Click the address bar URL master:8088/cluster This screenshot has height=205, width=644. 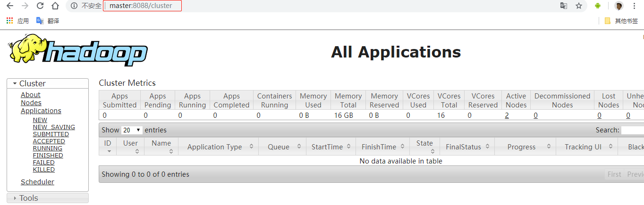point(141,6)
